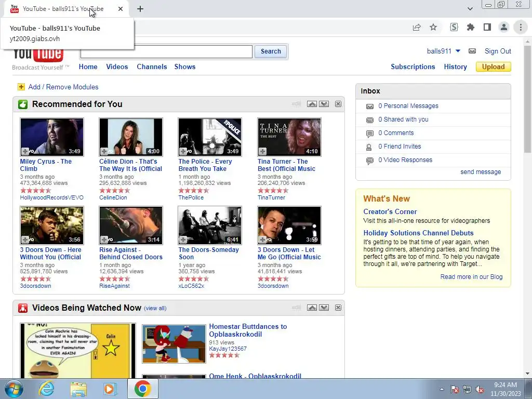Click the send message link
The image size is (532, 399).
click(x=481, y=172)
